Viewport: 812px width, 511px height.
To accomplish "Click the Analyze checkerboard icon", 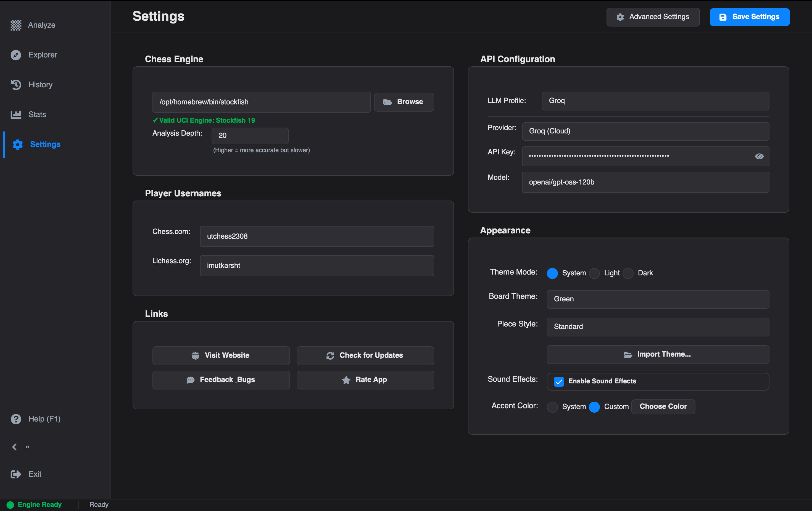I will 16,25.
